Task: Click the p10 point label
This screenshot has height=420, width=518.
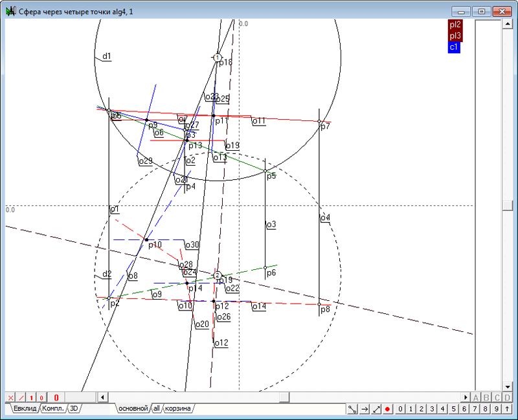Action: click(155, 245)
